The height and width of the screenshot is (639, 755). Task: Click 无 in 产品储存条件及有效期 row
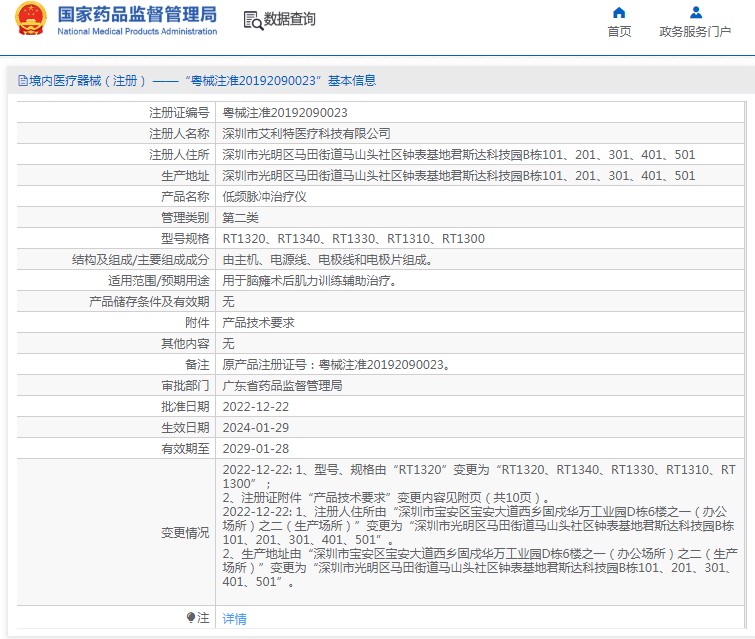pyautogui.click(x=228, y=302)
